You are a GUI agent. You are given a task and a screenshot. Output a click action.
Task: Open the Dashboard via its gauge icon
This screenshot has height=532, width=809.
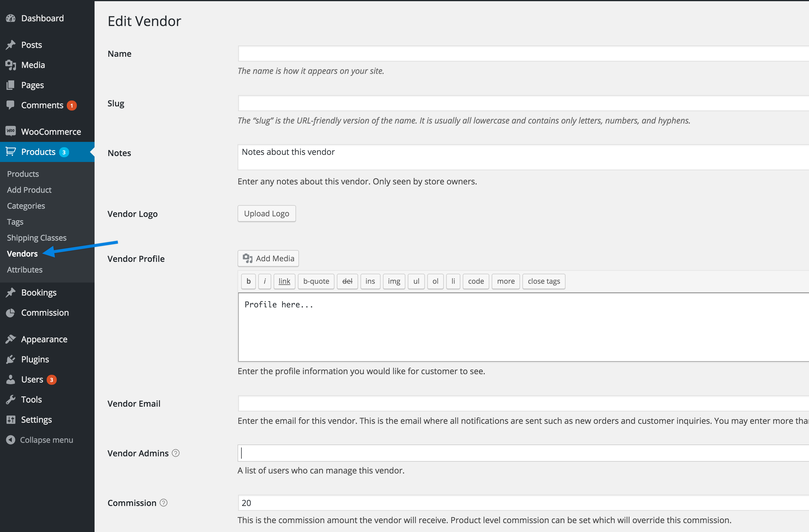coord(11,18)
